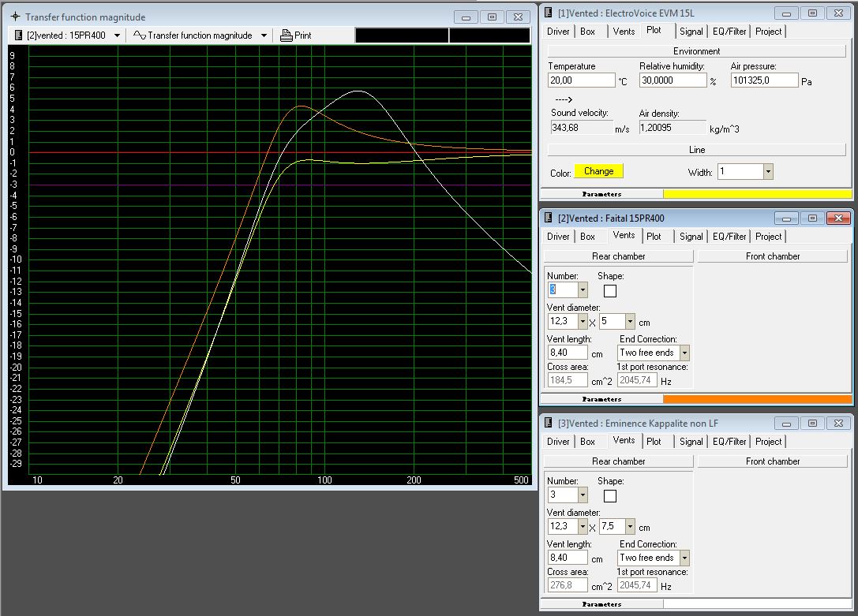
Task: Switch to Plot tab in Faital 15PR400 window
Action: click(x=654, y=237)
